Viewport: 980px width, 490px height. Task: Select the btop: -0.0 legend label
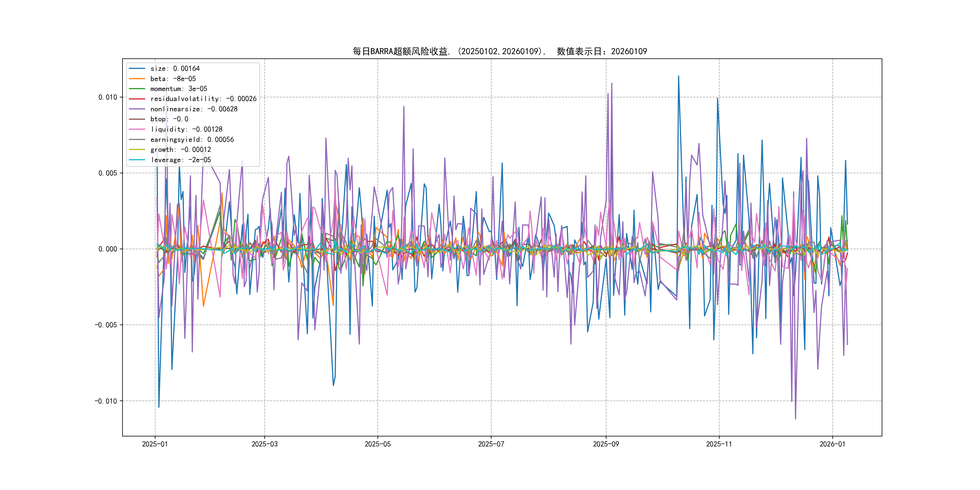[x=169, y=119]
